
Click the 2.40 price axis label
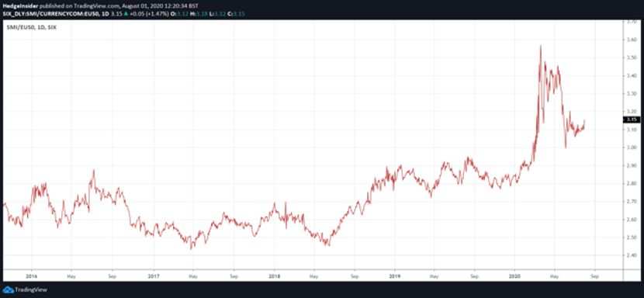click(x=632, y=255)
